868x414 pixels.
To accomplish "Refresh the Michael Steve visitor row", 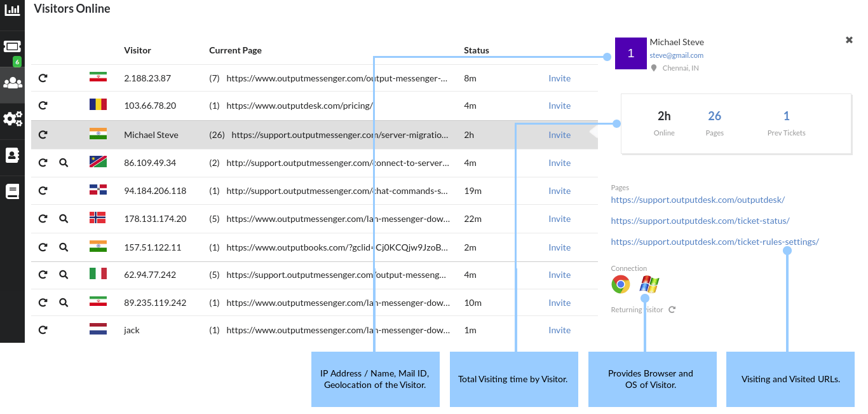I will click(43, 135).
